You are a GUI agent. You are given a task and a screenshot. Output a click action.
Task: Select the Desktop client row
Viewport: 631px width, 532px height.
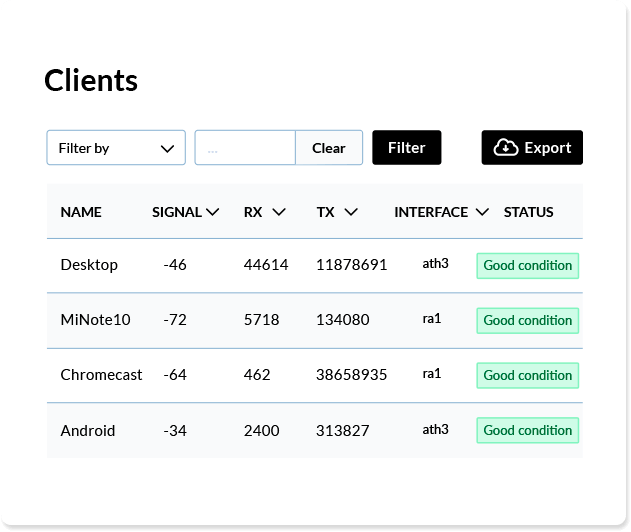click(x=315, y=266)
